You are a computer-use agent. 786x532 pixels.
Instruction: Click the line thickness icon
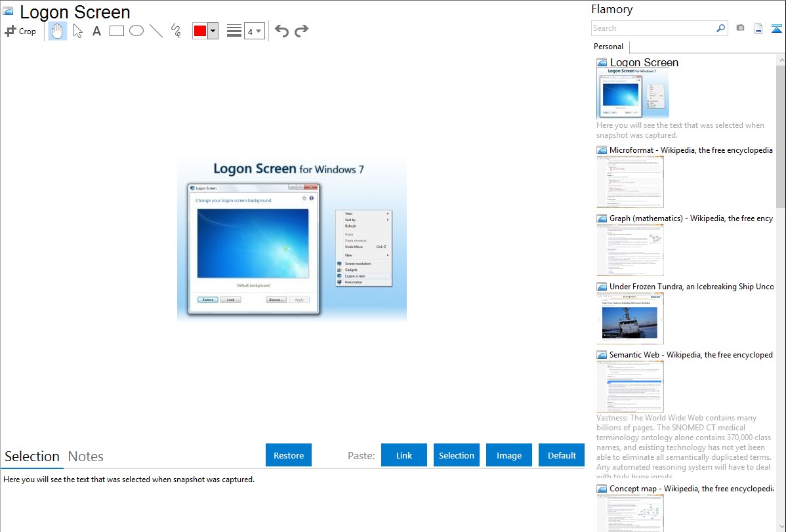pyautogui.click(x=234, y=31)
